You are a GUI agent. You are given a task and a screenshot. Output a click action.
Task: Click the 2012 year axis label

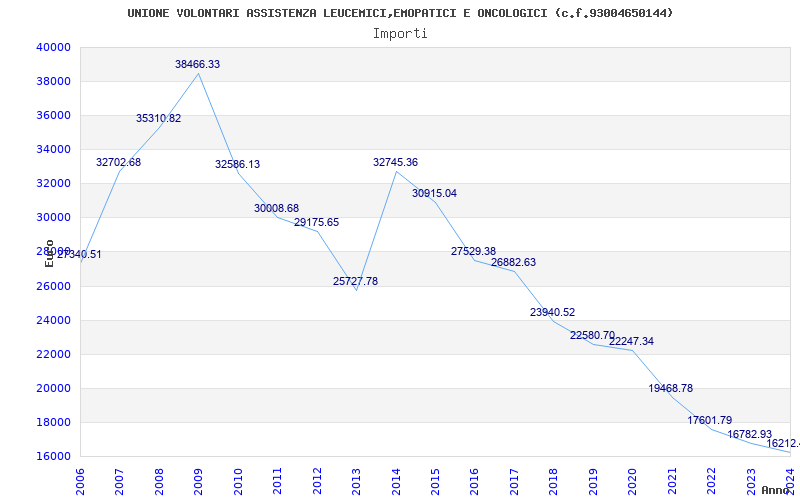click(317, 481)
